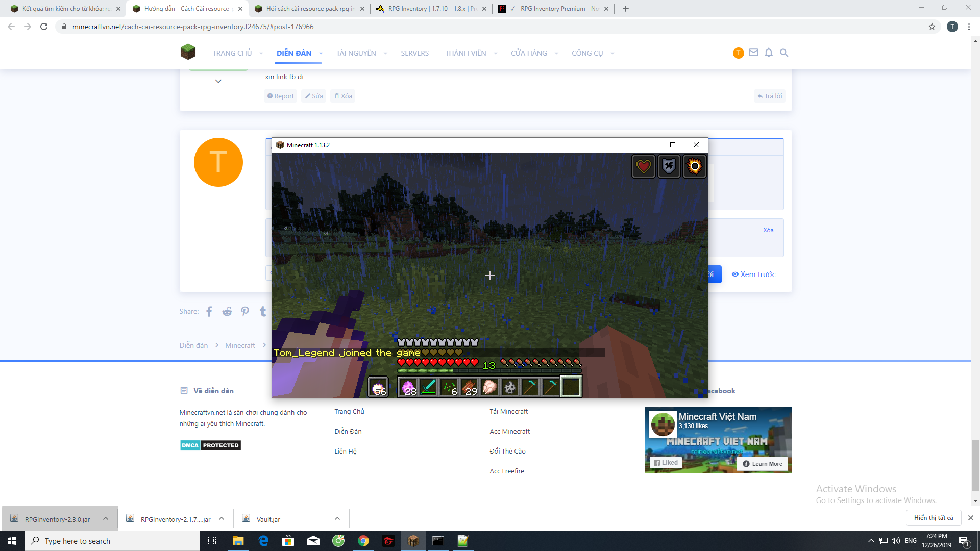Switch to RPG Inventory Premium tab

(553, 9)
